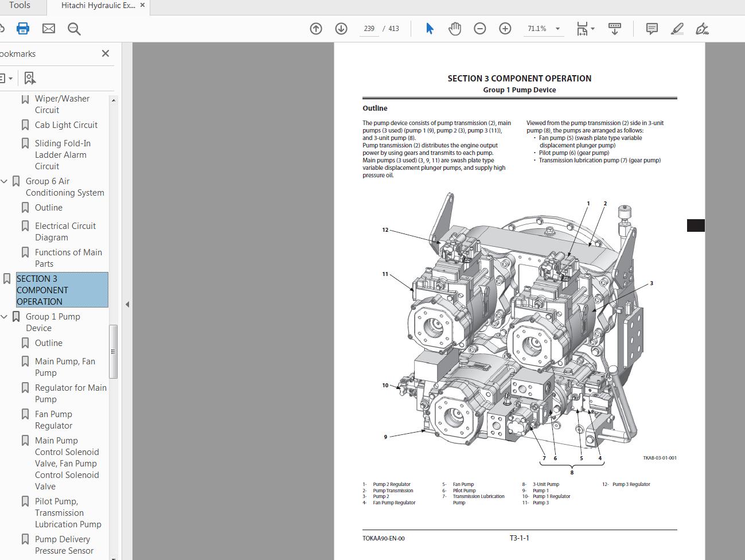The image size is (745, 560).
Task: Select the Highlight text tool
Action: (x=677, y=28)
